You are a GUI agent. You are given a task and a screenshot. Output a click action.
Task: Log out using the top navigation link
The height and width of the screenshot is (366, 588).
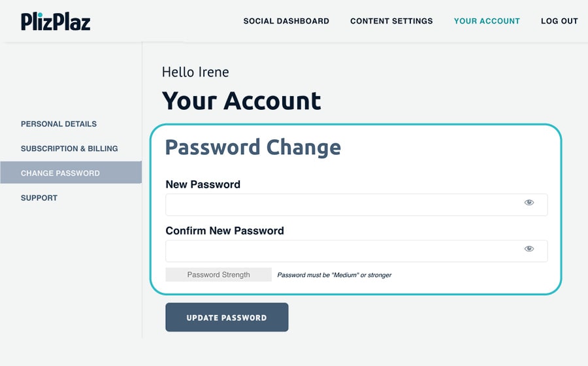pos(559,21)
